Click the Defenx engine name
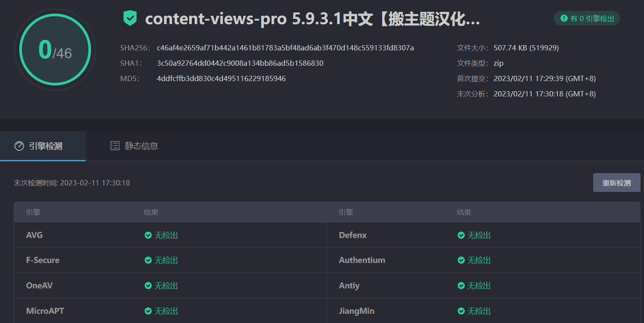 tap(353, 235)
